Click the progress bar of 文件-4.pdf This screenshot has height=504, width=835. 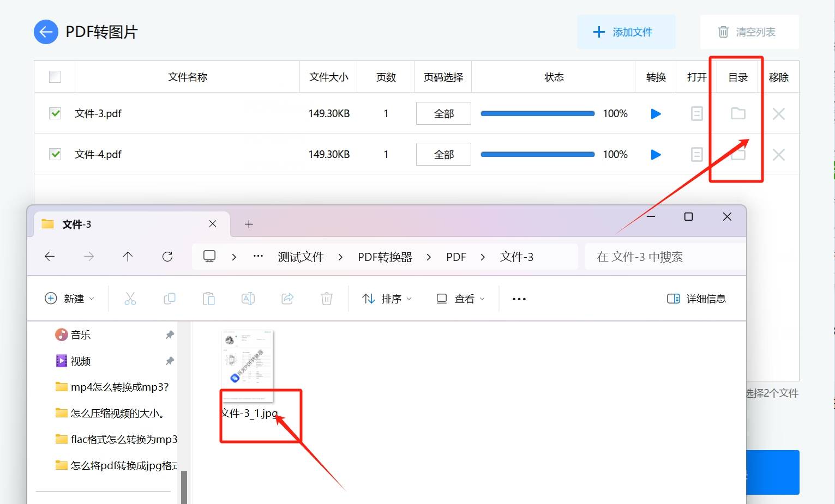point(537,154)
